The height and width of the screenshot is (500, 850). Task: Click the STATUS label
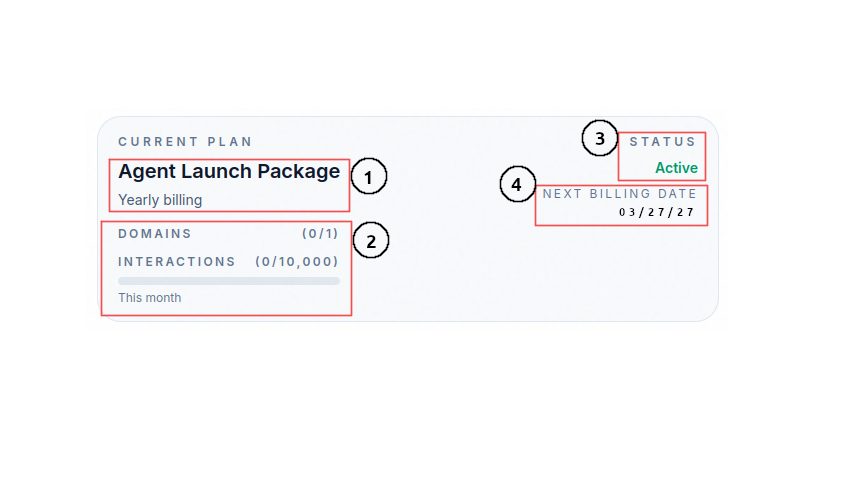pos(662,142)
